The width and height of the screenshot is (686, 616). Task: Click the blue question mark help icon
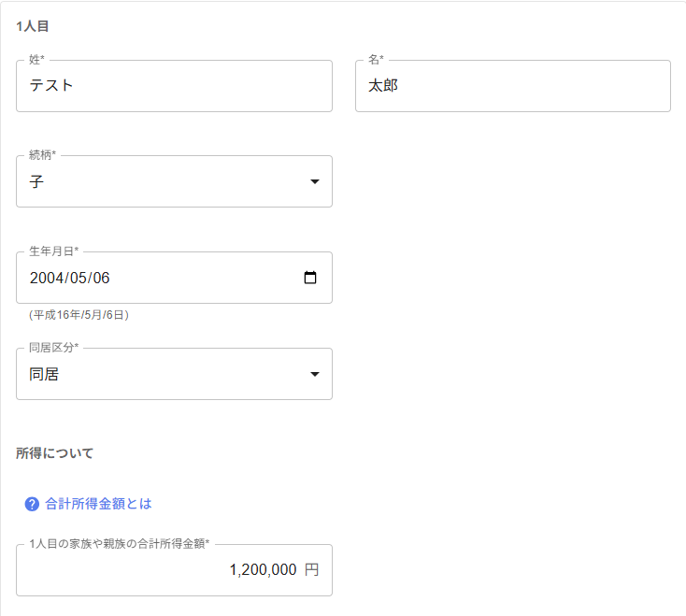pos(32,504)
